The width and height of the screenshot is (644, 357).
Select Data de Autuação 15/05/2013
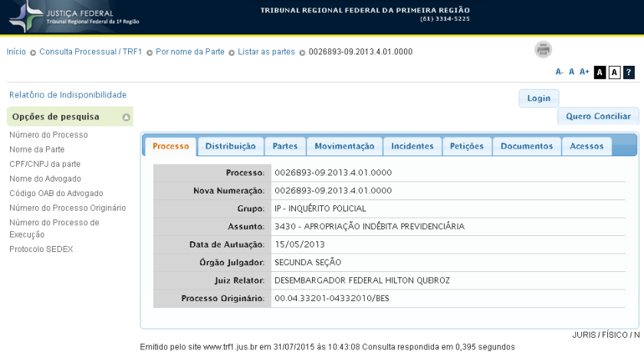[300, 244]
